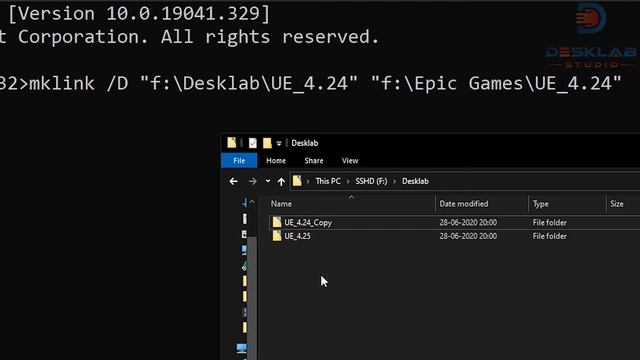
Task: Expand the chevron between This PC and SSHD
Action: click(348, 181)
